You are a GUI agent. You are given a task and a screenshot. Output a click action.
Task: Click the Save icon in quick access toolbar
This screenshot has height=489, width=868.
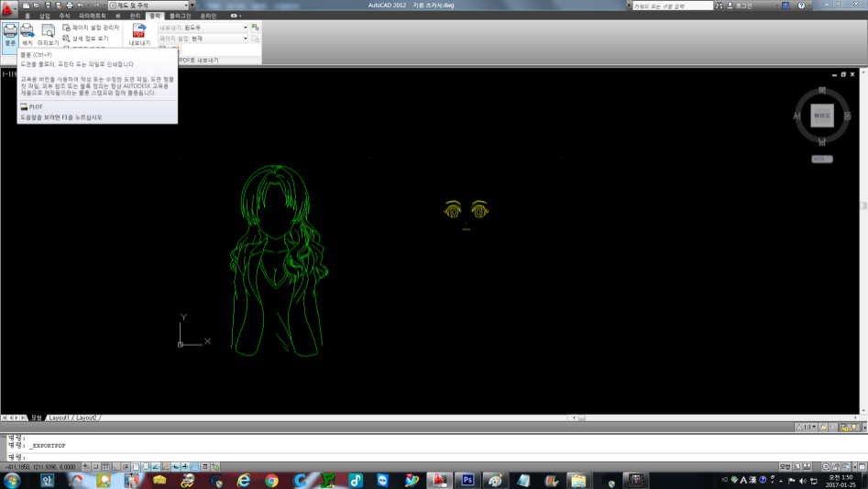click(48, 5)
